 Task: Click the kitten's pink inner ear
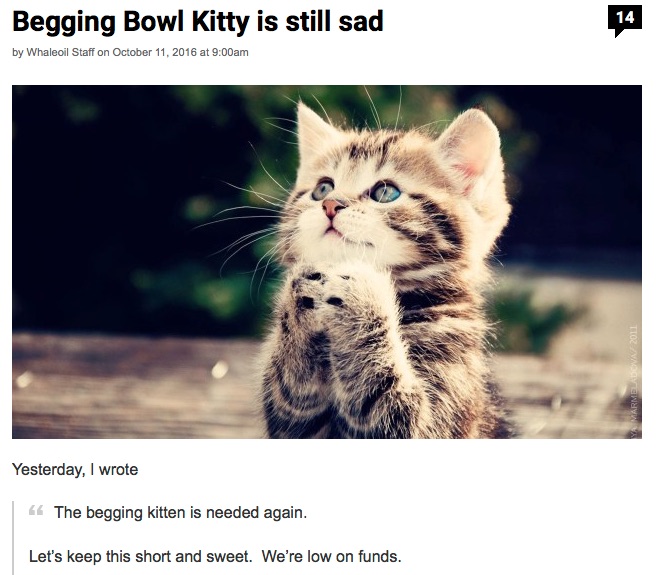pyautogui.click(x=472, y=155)
